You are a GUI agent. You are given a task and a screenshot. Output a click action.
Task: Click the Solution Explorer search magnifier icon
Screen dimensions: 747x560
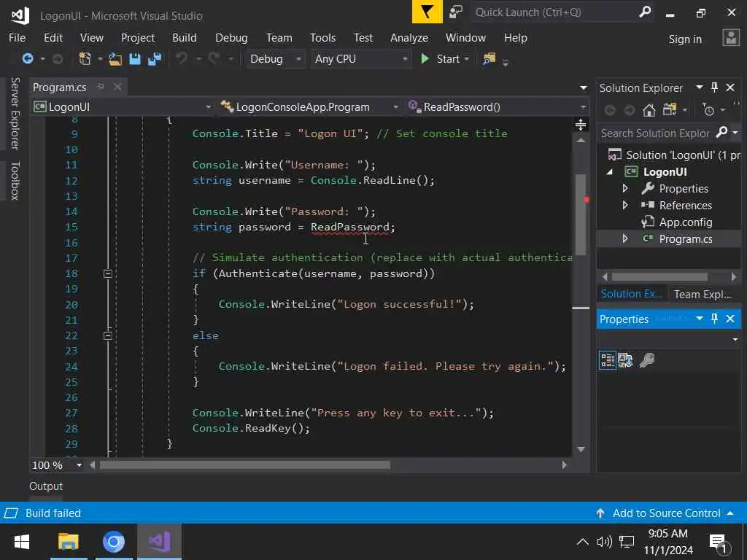(721, 133)
